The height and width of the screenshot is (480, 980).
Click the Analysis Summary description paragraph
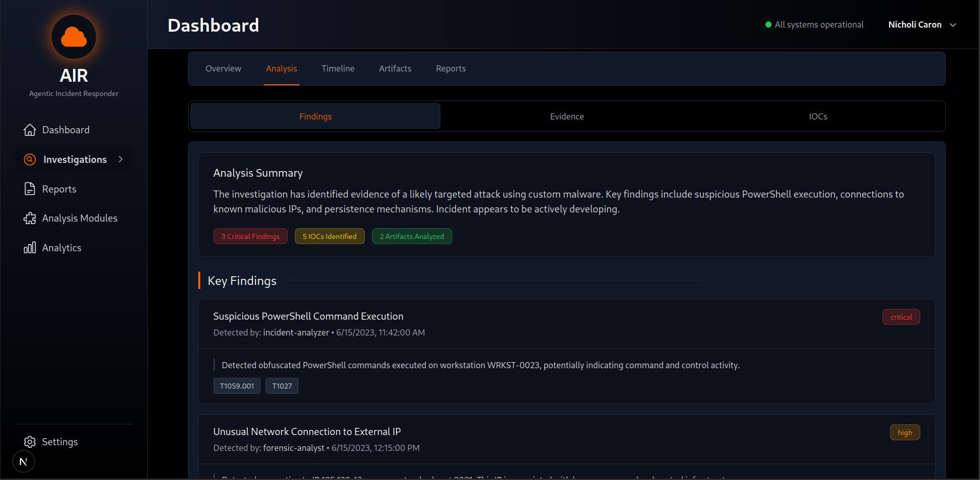click(558, 202)
